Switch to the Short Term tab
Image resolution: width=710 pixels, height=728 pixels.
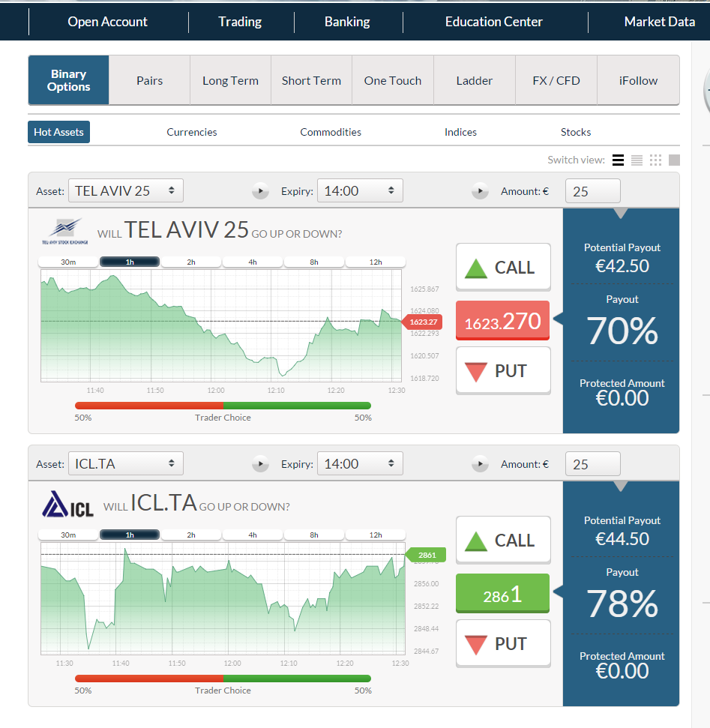[312, 80]
